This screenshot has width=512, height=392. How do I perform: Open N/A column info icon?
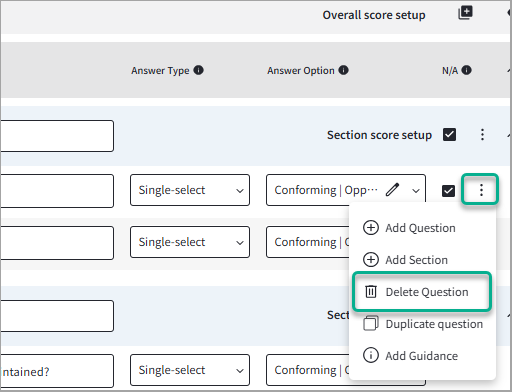[x=467, y=70]
